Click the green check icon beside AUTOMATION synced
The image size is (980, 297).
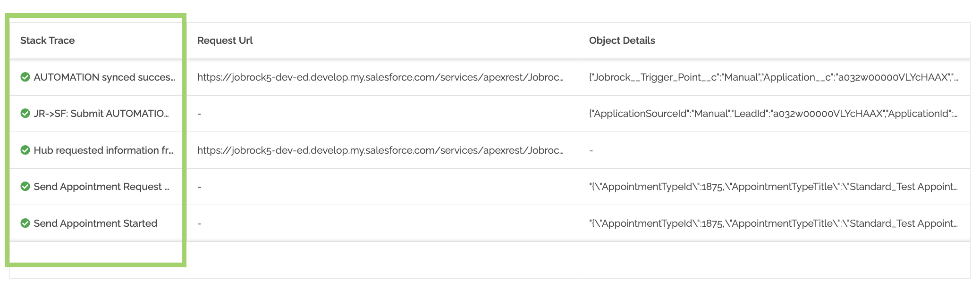25,77
